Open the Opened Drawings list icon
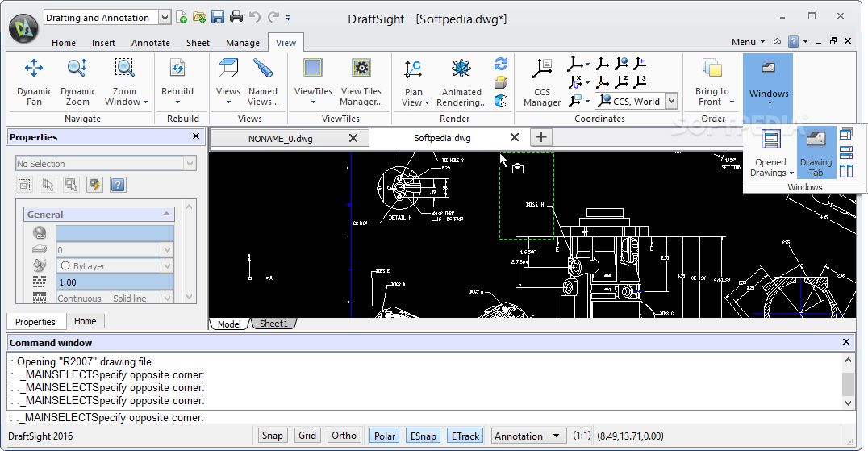Viewport: 868px width, 451px height. pos(770,140)
